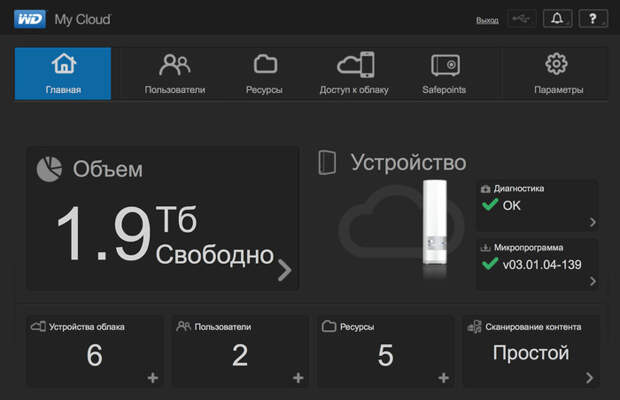Screen dimensions: 620x400
Task: Expand the Микропрограмма panel arrow
Action: (592, 281)
